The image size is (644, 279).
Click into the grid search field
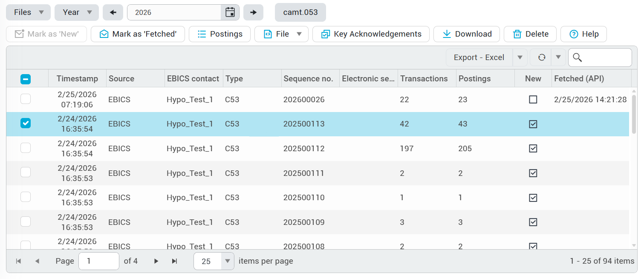click(605, 58)
